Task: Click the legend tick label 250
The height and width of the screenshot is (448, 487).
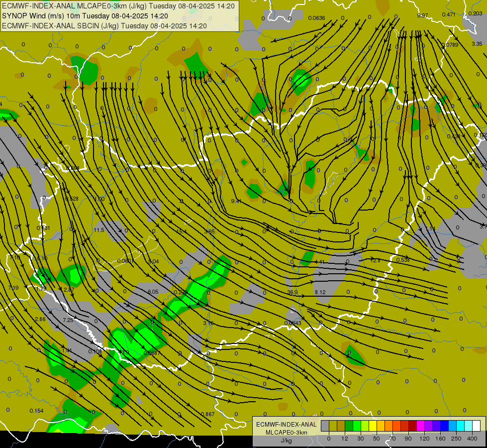Action: [x=456, y=439]
